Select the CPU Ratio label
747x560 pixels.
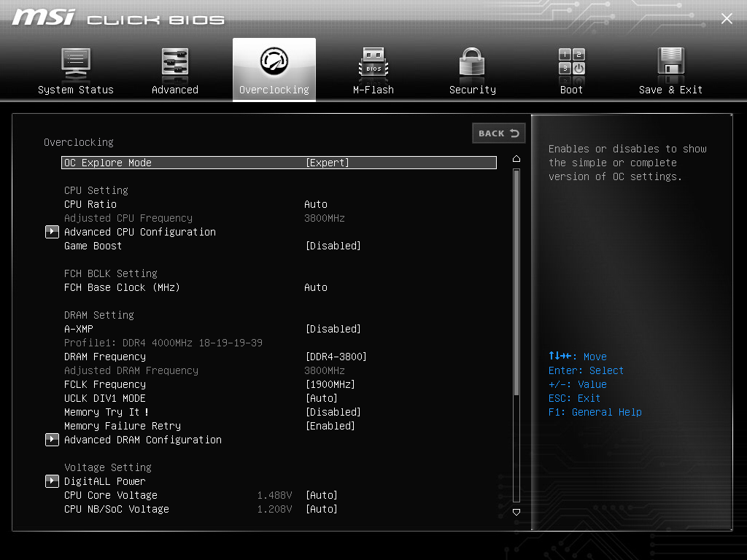[90, 204]
